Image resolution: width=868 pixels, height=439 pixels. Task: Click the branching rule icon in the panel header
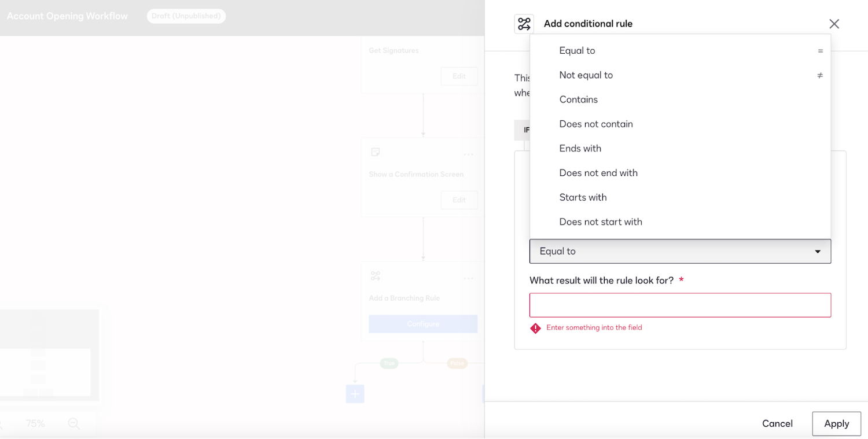coord(524,23)
